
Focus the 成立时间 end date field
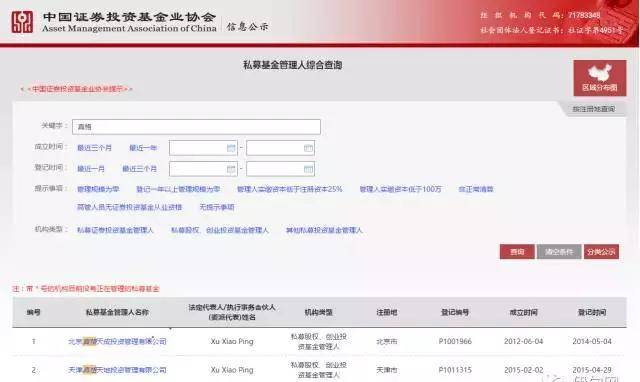(280, 148)
